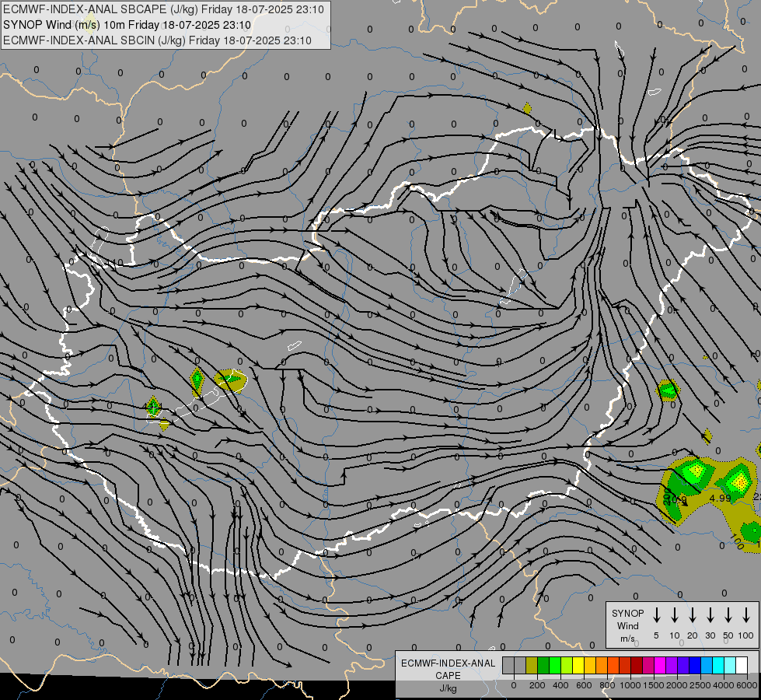Screen dimensions: 761x700
Task: Select the white CAPE swatch at 6000
Action: pyautogui.click(x=741, y=665)
